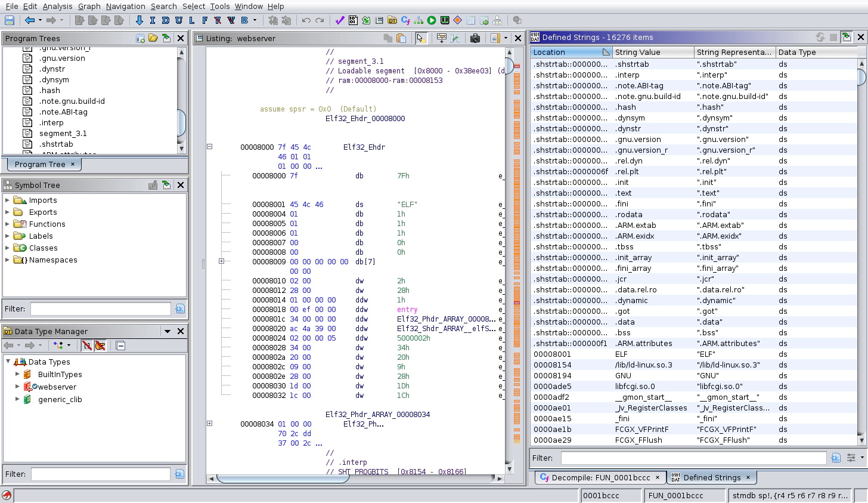This screenshot has width=868, height=503.
Task: Collapse all in Data Type Manager
Action: coord(120,345)
